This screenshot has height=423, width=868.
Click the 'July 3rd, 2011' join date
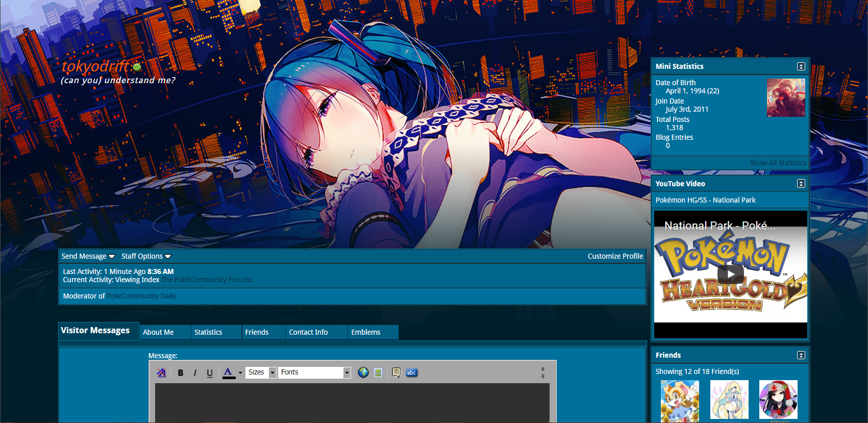click(x=687, y=109)
